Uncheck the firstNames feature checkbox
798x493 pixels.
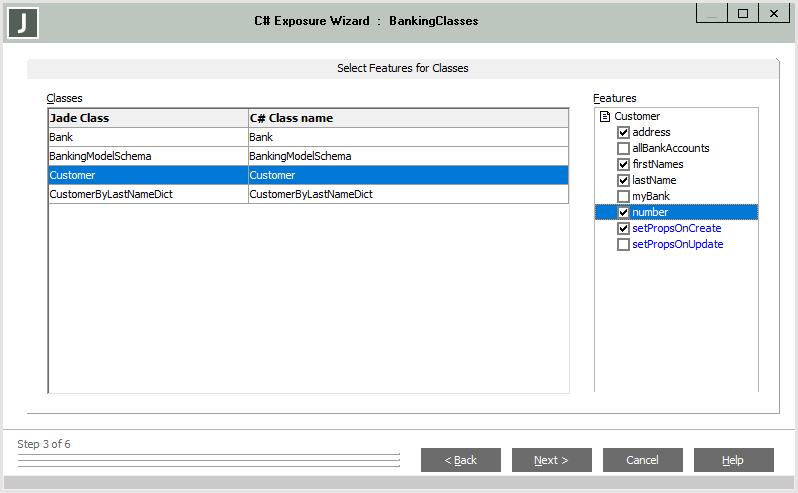pyautogui.click(x=623, y=164)
